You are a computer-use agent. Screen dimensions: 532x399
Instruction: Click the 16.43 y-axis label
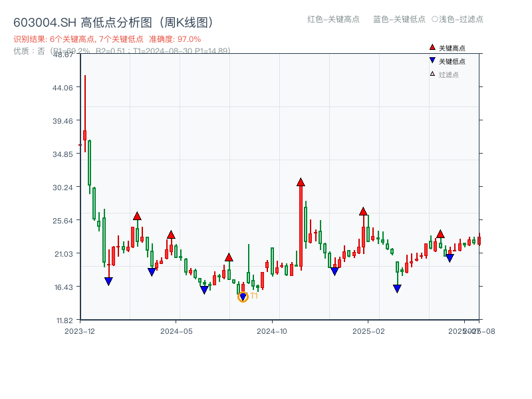click(x=63, y=287)
